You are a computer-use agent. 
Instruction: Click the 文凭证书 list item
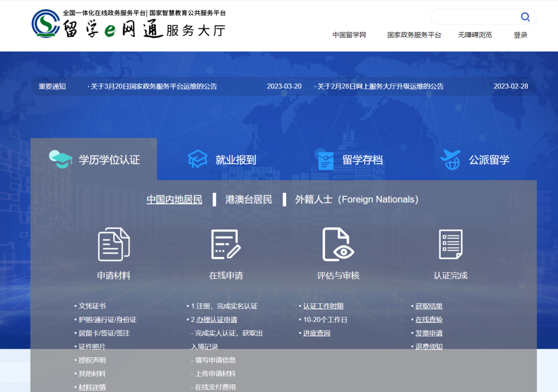click(92, 306)
